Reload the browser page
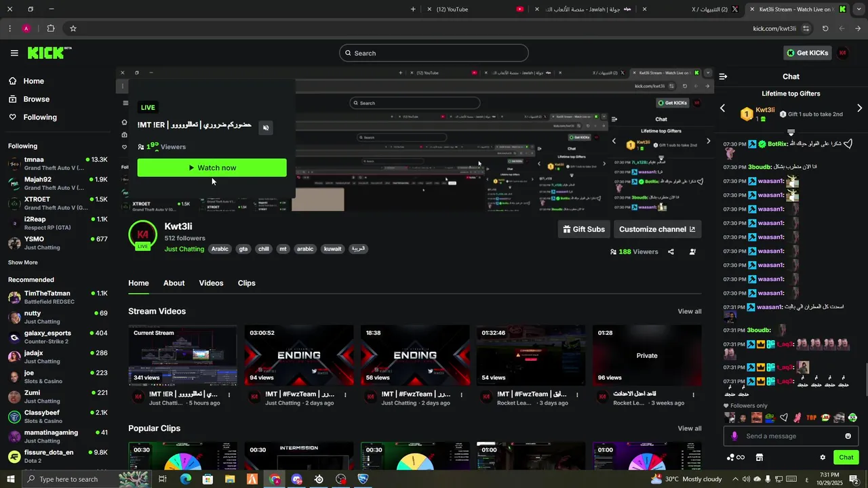This screenshot has height=488, width=868. [825, 28]
